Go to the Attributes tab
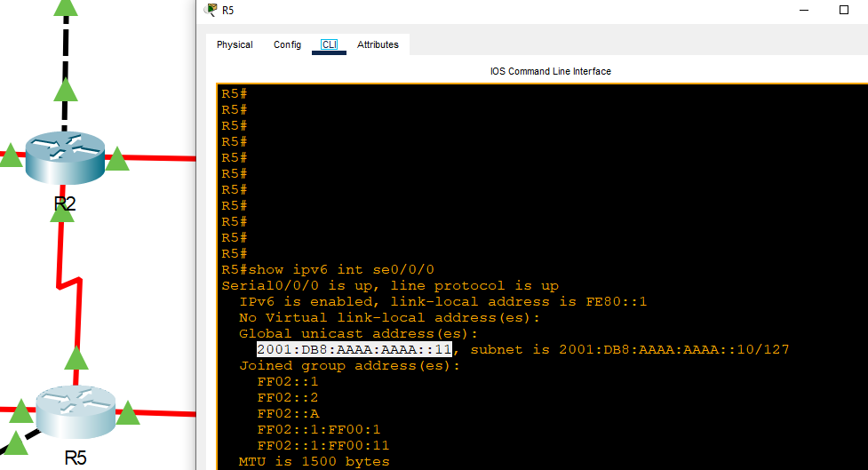This screenshot has width=868, height=470. point(378,44)
